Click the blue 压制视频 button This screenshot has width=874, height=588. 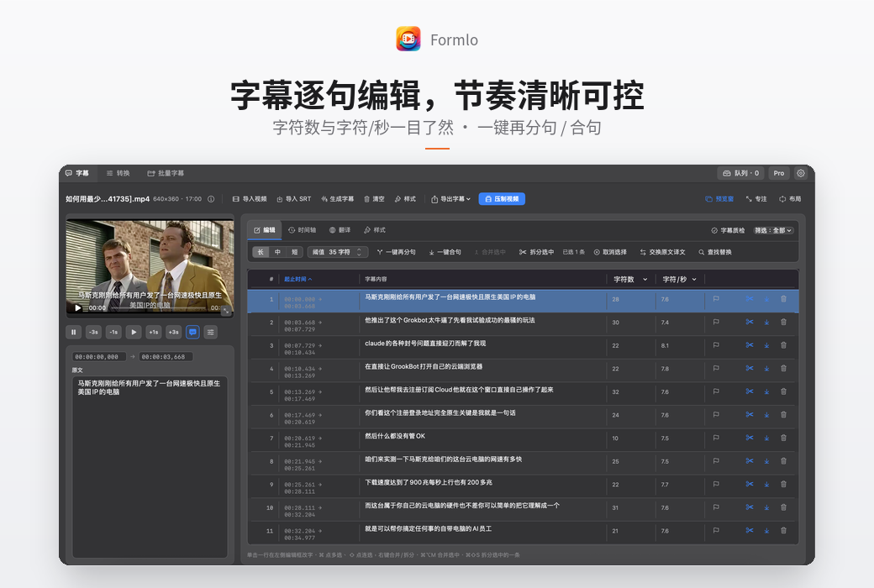coord(502,199)
